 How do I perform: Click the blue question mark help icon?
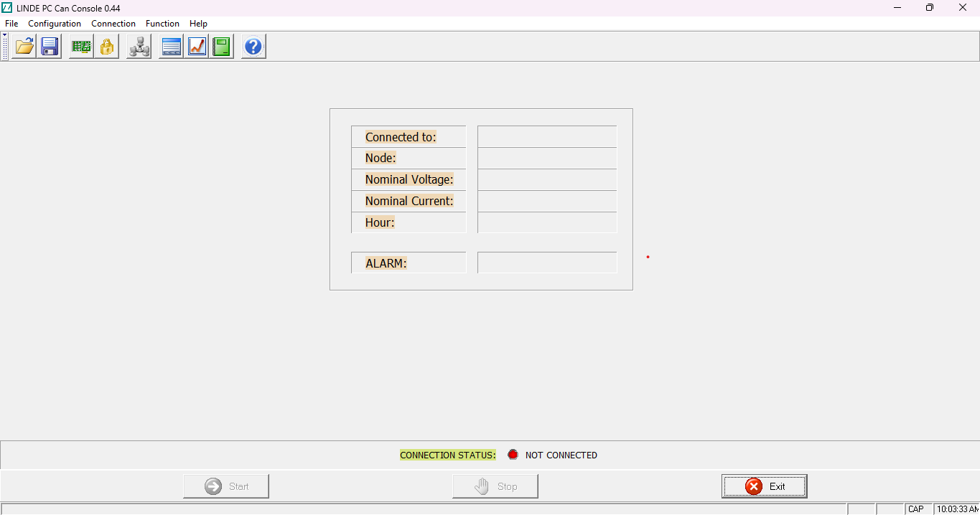click(x=253, y=47)
